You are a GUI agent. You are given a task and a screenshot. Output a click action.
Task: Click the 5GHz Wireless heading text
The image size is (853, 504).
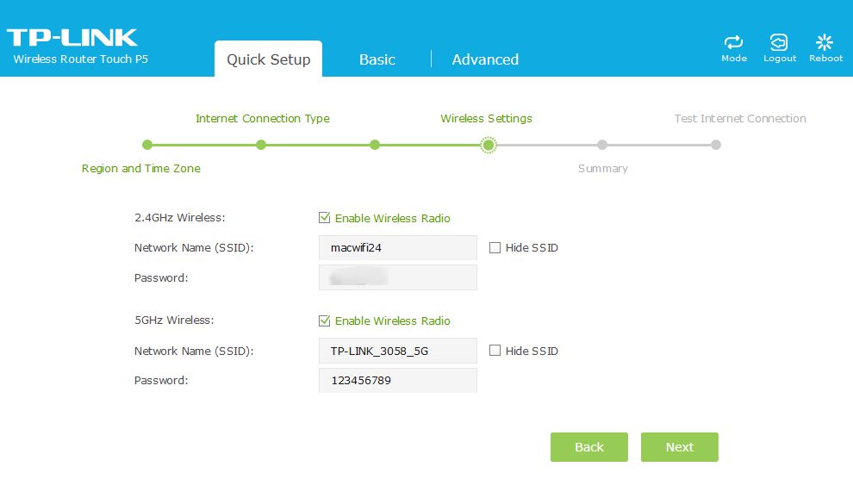coord(174,320)
